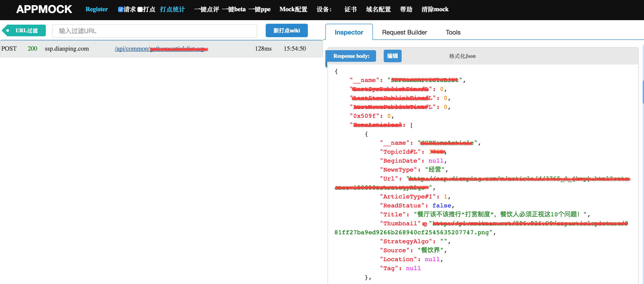The height and width of the screenshot is (284, 644).
Task: Click 一键点评 in top bar
Action: point(206,9)
